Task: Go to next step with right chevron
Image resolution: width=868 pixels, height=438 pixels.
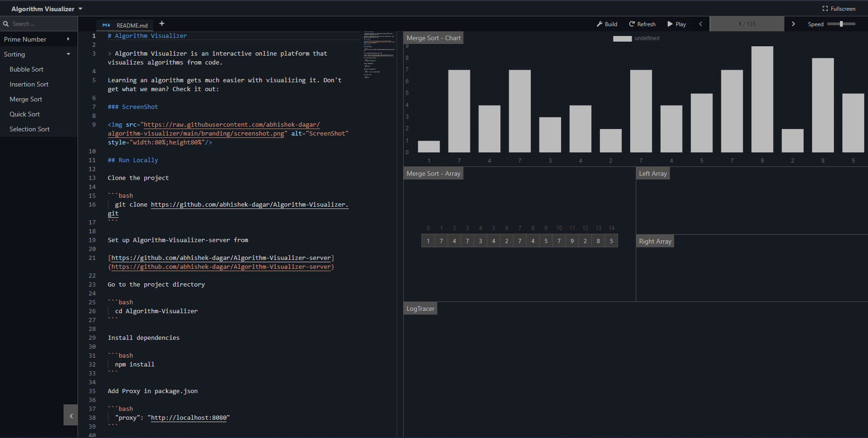Action: pos(793,24)
